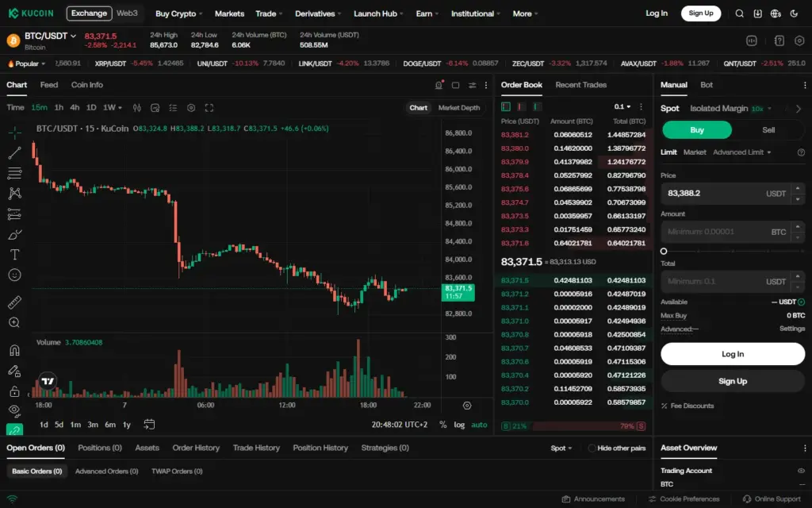Select Market order type tab
Image resolution: width=812 pixels, height=508 pixels.
tap(695, 152)
